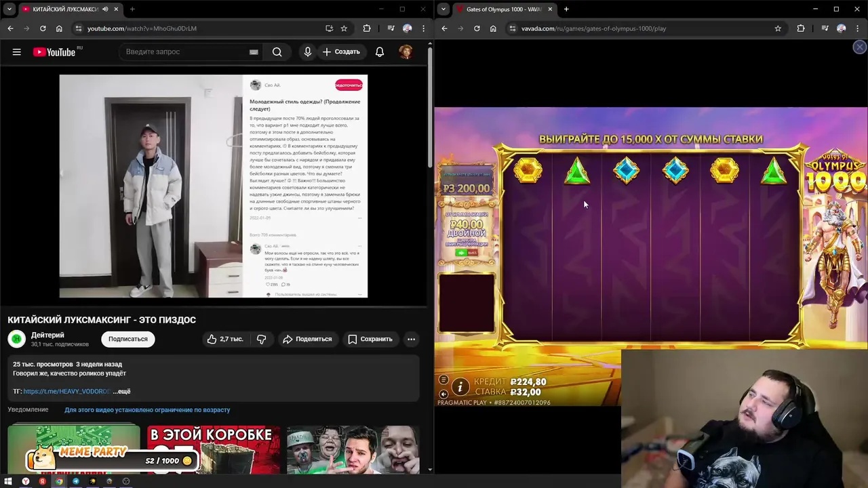Open the Дейтерий channel name

(x=47, y=335)
